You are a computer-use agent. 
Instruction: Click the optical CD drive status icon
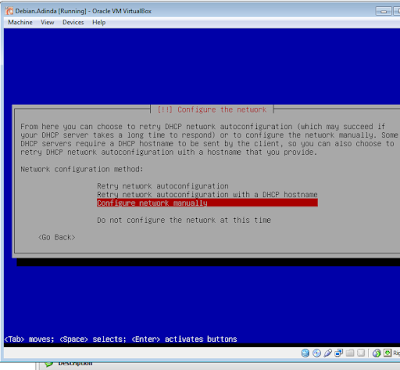(317, 353)
